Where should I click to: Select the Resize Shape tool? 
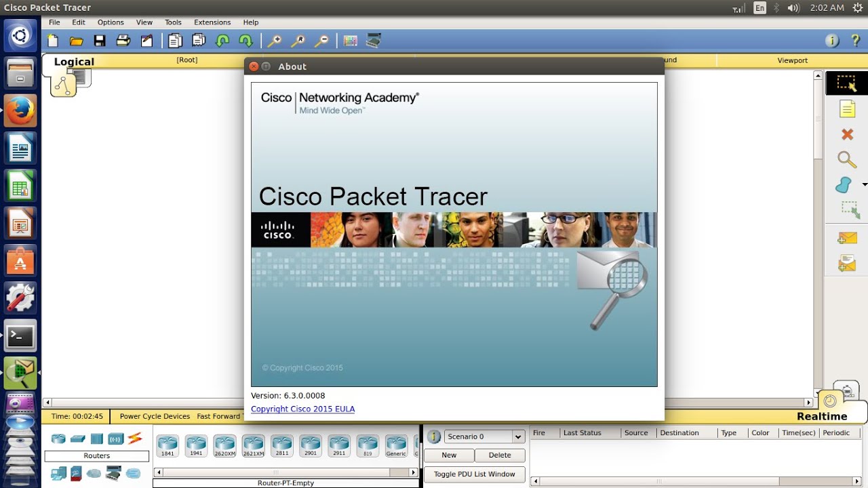click(850, 209)
